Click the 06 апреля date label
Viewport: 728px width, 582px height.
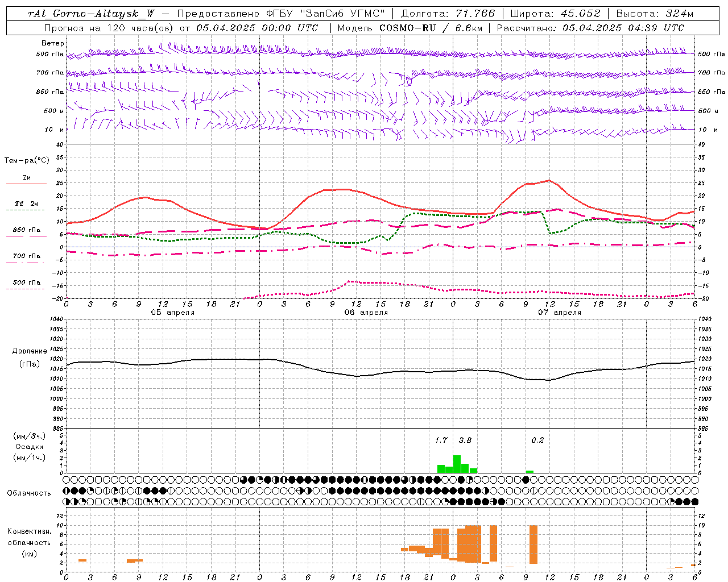(x=366, y=313)
